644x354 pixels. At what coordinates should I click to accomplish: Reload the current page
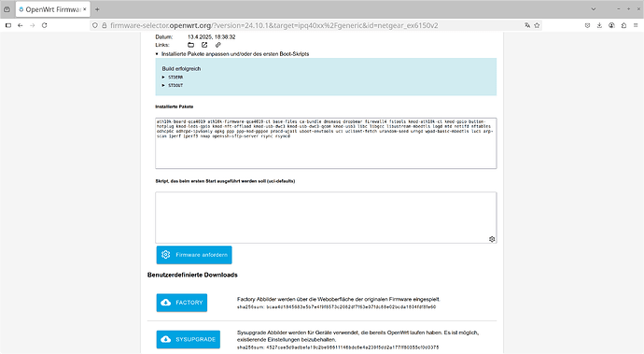tap(45, 25)
